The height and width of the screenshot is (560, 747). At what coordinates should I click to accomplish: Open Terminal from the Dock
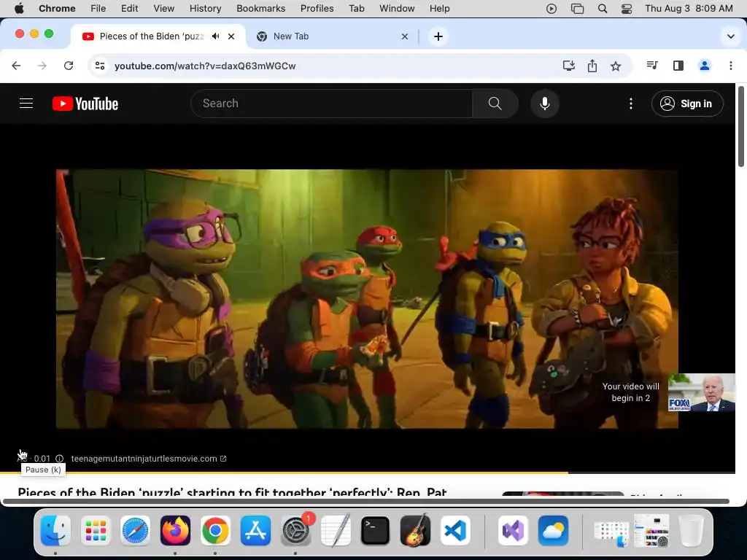pos(375,530)
